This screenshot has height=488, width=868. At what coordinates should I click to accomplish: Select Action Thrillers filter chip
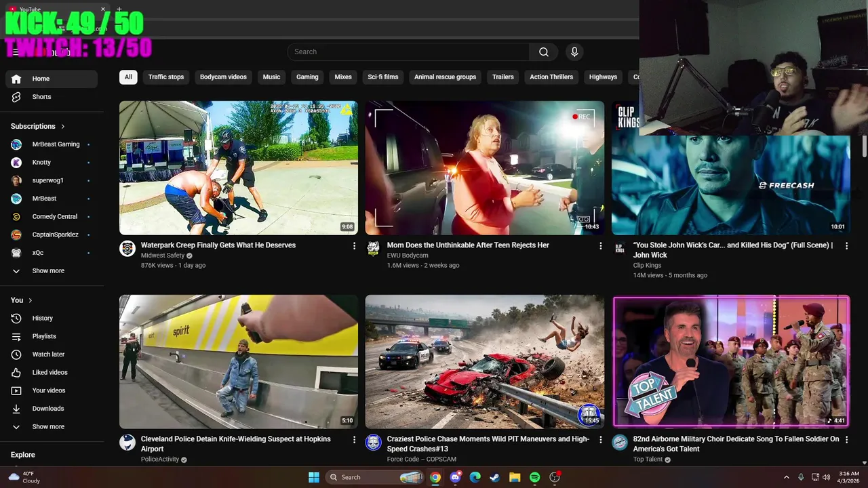pyautogui.click(x=551, y=77)
